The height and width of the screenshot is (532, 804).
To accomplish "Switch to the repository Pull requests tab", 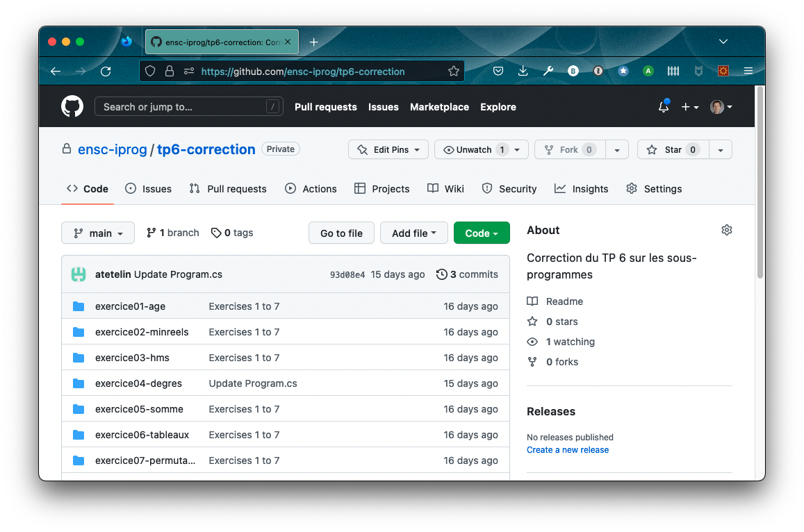I will (x=228, y=189).
